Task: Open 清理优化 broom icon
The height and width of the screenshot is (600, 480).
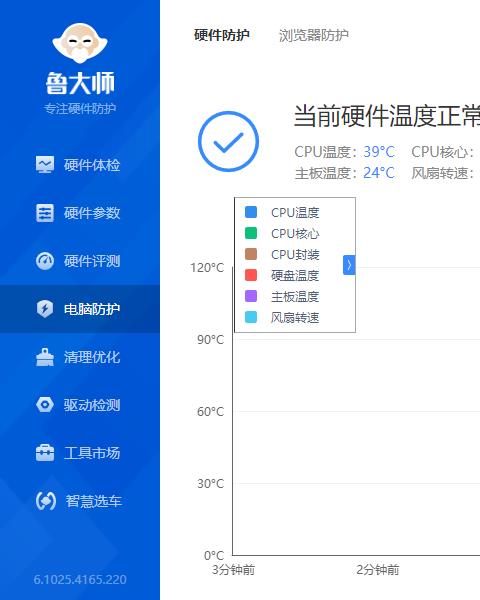Action: coord(45,357)
